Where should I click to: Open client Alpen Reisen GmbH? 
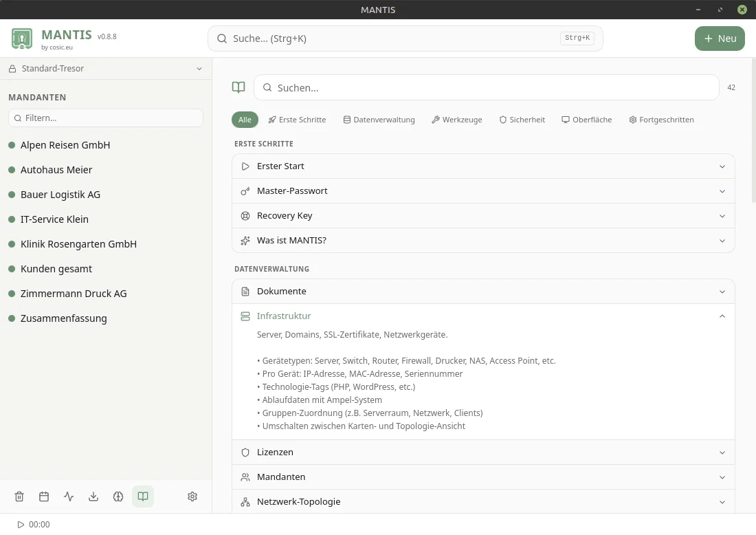(x=106, y=145)
